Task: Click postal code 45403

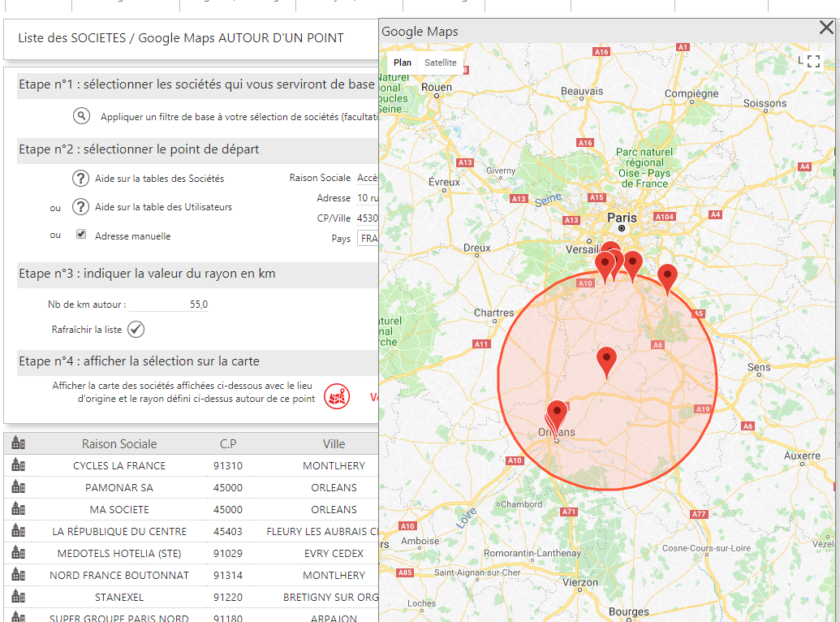Action: pyautogui.click(x=228, y=532)
